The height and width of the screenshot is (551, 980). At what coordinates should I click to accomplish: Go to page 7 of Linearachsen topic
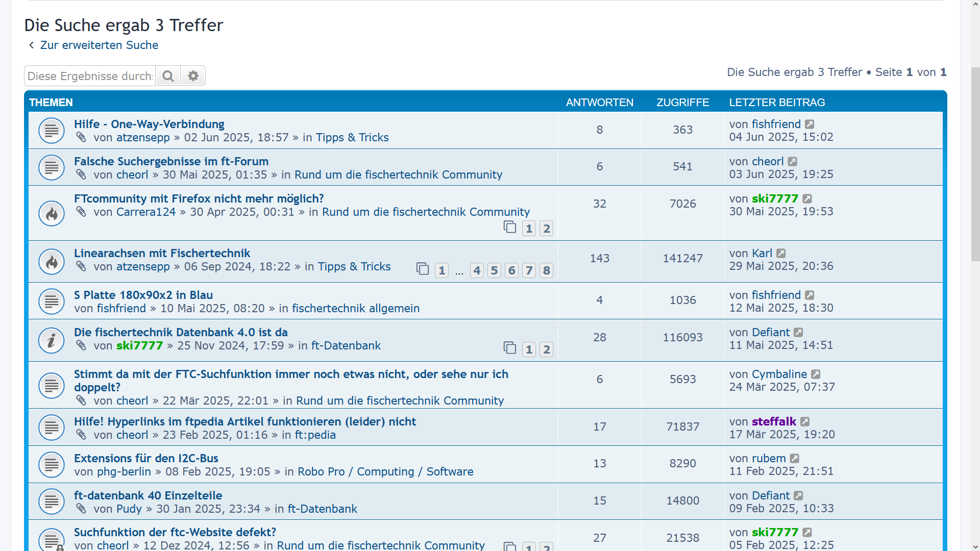[x=529, y=270]
